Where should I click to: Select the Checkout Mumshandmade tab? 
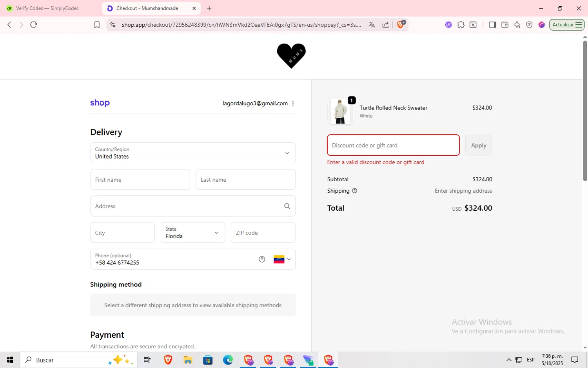(x=147, y=8)
